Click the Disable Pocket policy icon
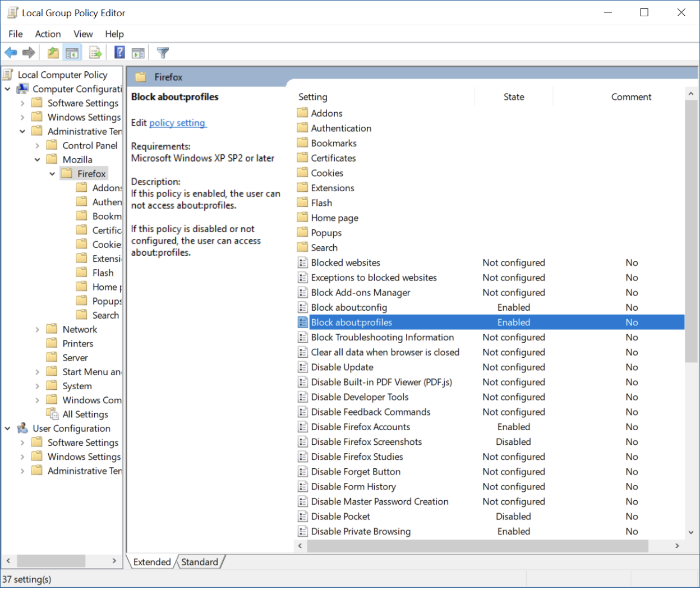The width and height of the screenshot is (700, 590). click(x=302, y=517)
